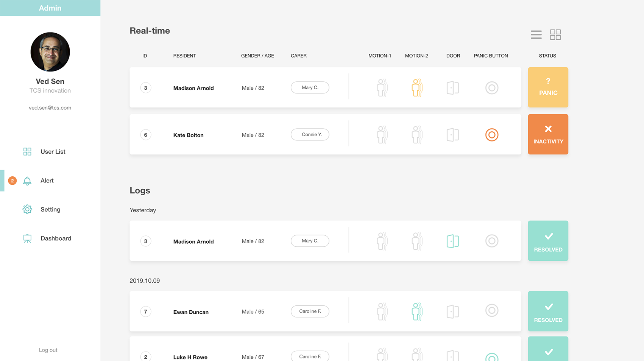Click Kate Bolton's orange panic button icon

(491, 135)
